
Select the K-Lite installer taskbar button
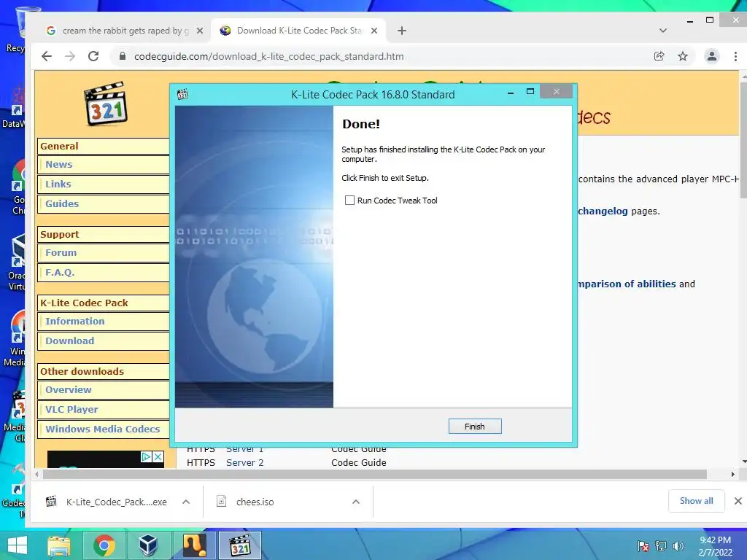click(240, 545)
